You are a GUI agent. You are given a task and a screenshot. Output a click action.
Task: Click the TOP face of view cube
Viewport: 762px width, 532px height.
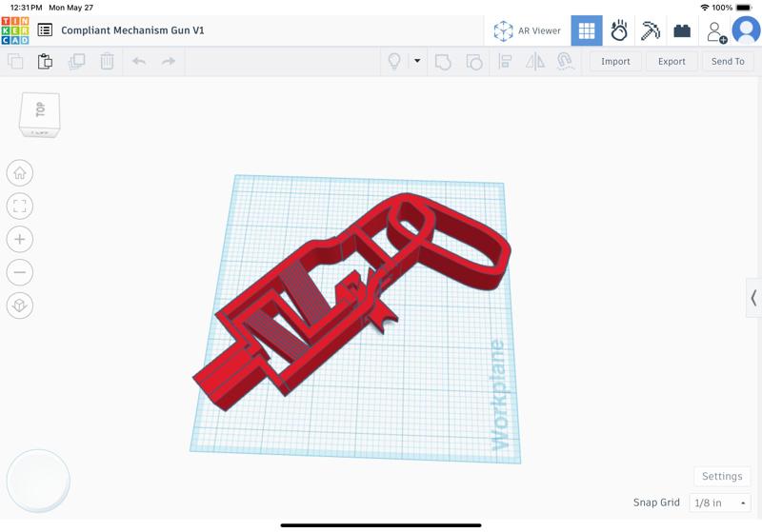pos(40,109)
